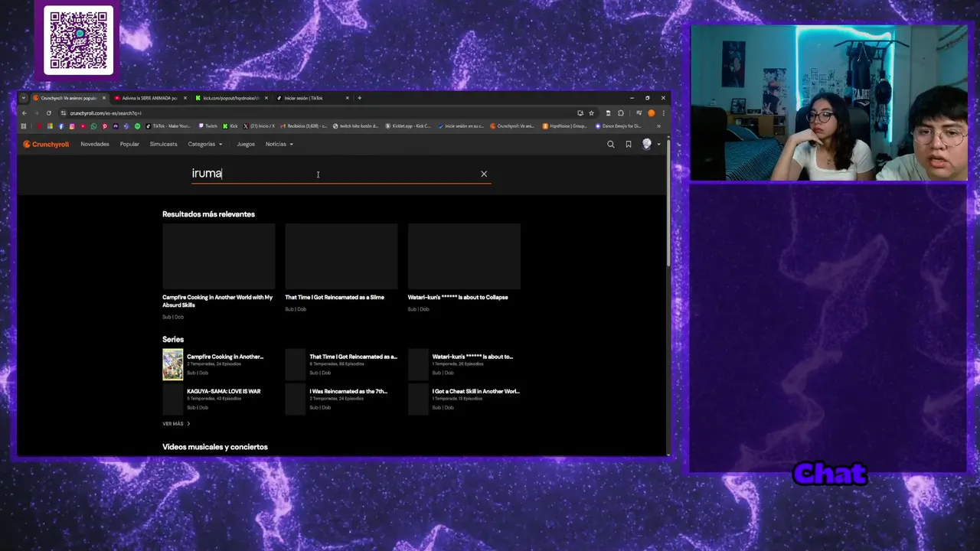Open 'I Was Reincarnated as the 7th...' series row
980x551 pixels.
point(341,399)
